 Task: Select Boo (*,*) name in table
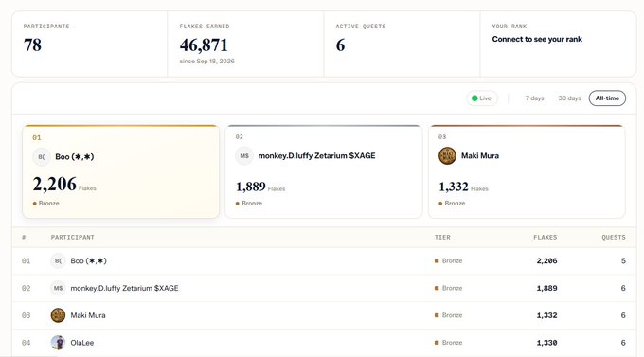(88, 260)
